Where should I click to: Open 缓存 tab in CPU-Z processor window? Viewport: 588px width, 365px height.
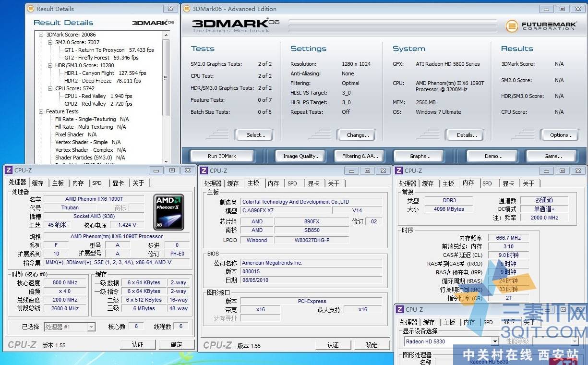pyautogui.click(x=37, y=183)
